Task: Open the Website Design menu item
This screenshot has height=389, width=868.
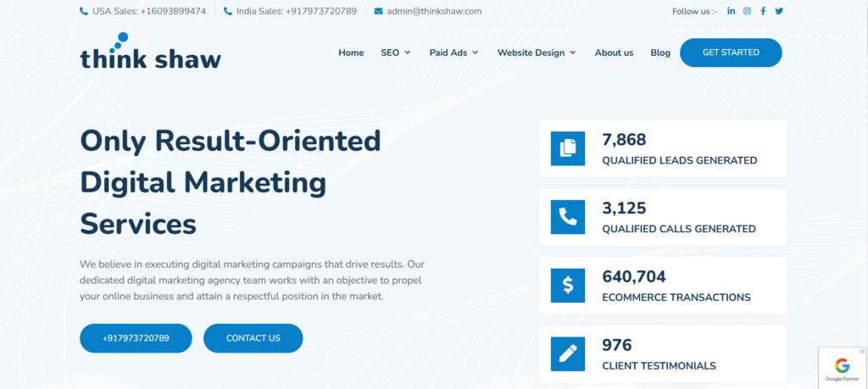Action: coord(531,53)
